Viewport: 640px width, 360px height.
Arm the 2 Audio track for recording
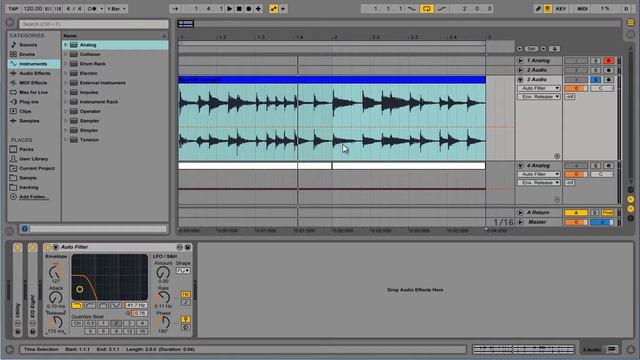pyautogui.click(x=609, y=70)
